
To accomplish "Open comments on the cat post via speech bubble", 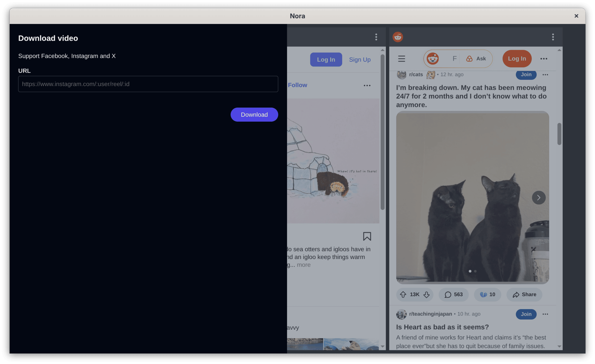I will coord(448,294).
